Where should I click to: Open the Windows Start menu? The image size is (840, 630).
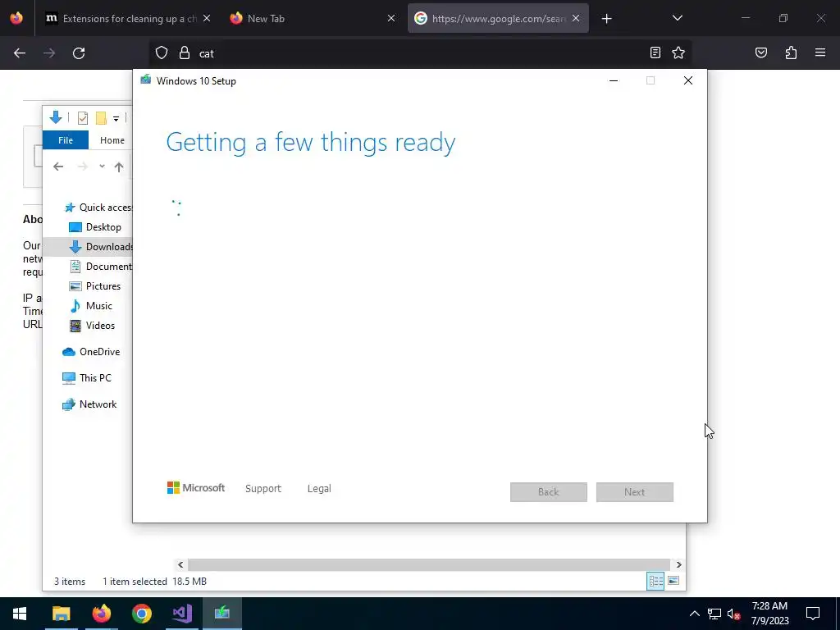click(x=20, y=614)
